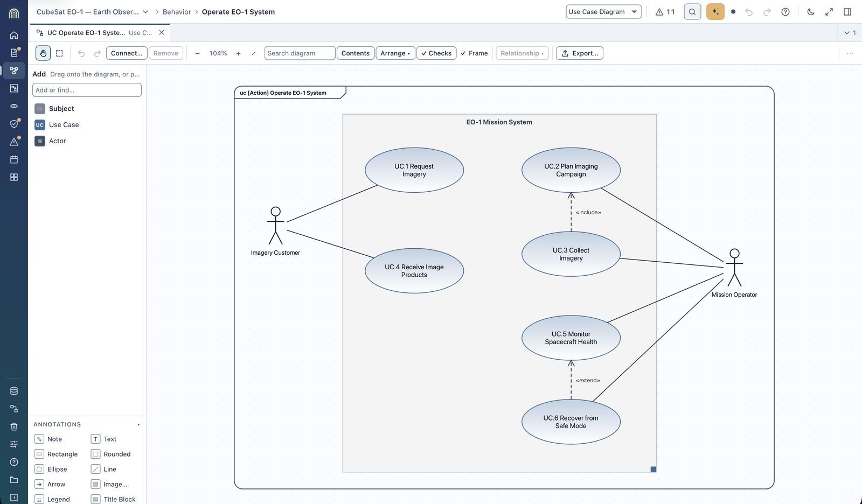Zoom out with the minus button
Screen dimensions: 862x504
tap(198, 53)
